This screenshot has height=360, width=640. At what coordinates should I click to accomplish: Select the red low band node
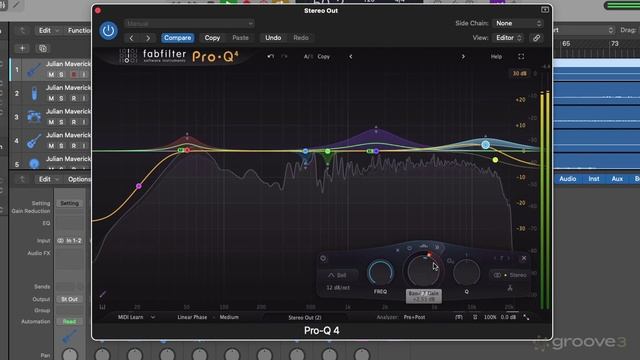[x=187, y=150]
